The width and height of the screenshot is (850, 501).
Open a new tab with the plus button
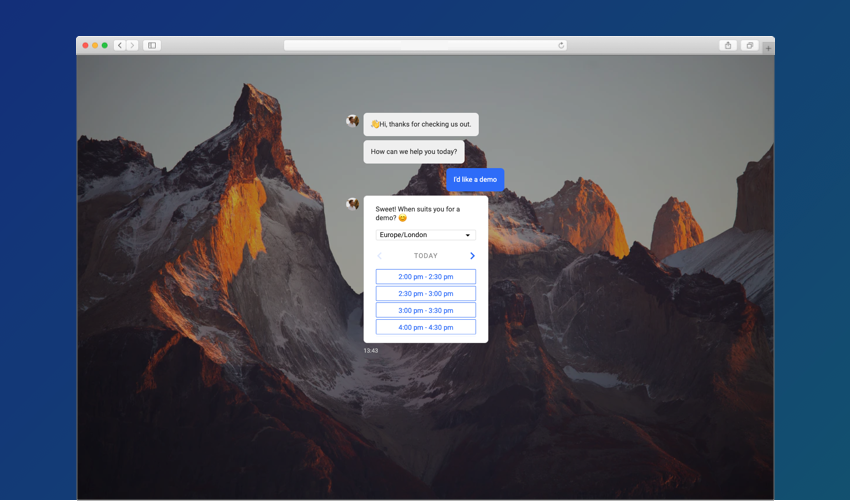coord(768,47)
